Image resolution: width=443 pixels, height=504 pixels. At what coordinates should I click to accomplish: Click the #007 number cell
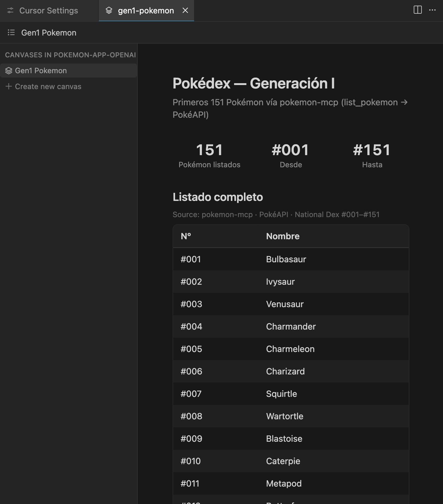(x=191, y=394)
